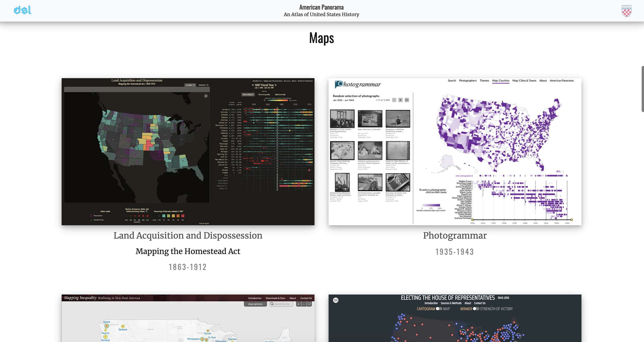Screen dimensions: 644x342
Task: Click the hamburger menu icon in House map
Action: pyautogui.click(x=336, y=300)
